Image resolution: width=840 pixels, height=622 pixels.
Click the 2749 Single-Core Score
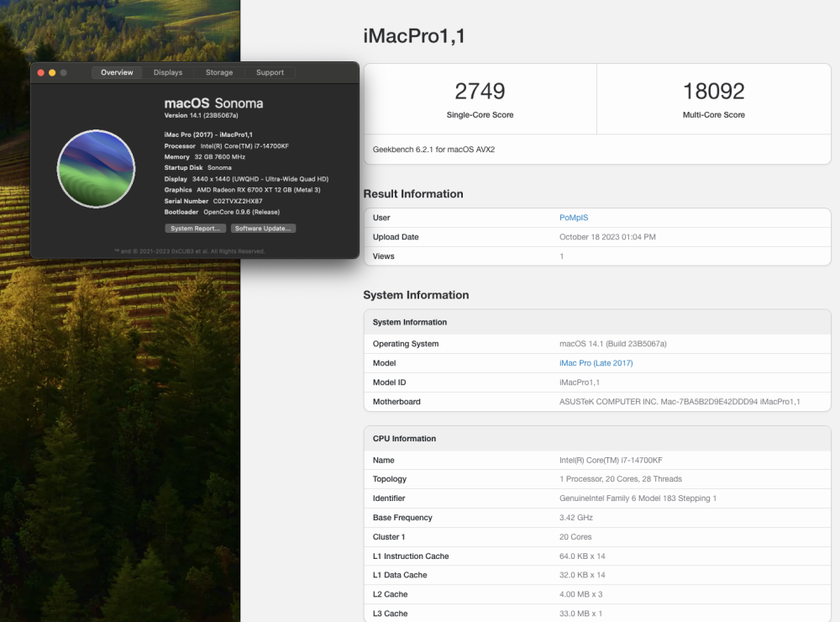pyautogui.click(x=480, y=91)
